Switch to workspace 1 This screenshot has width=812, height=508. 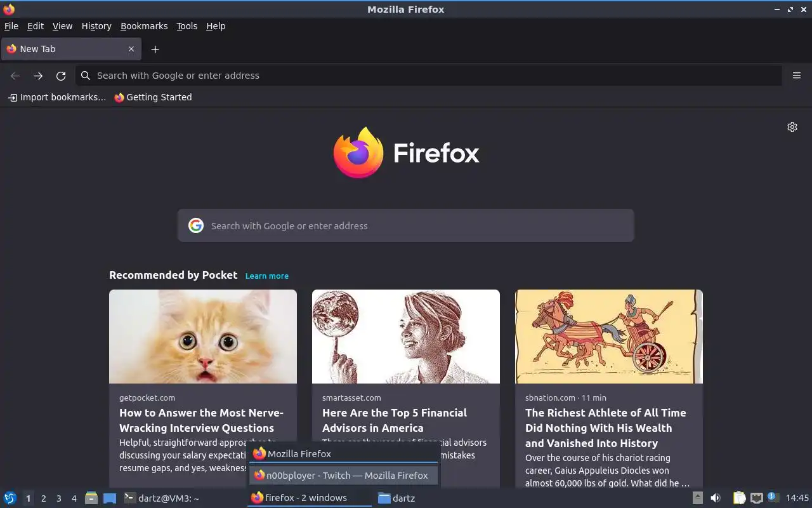tap(28, 498)
